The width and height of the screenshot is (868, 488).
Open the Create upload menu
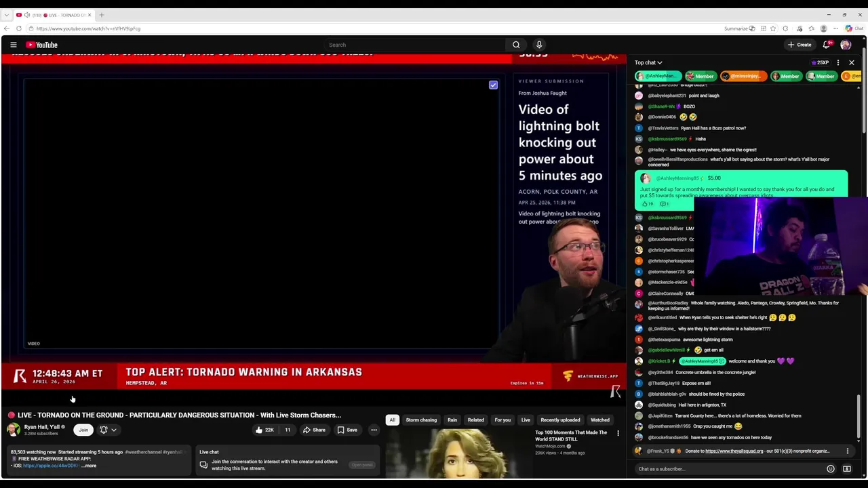pyautogui.click(x=800, y=45)
